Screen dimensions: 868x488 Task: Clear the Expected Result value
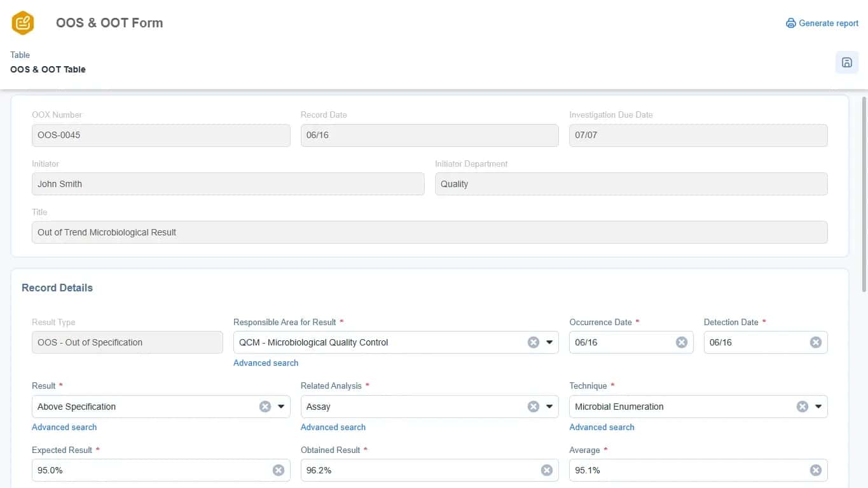[x=278, y=470]
